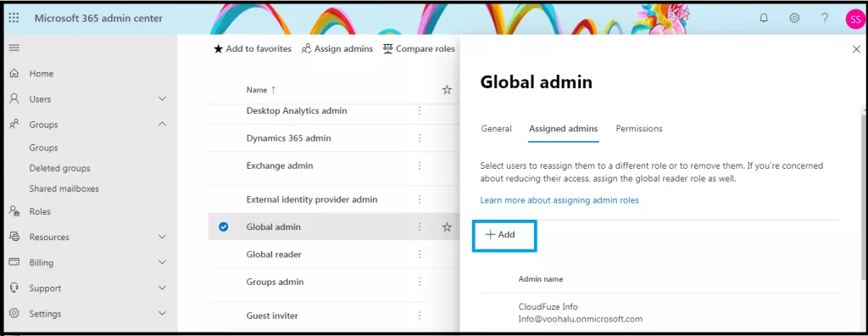Open the app launcher waffle icon
The image size is (868, 336).
14,19
